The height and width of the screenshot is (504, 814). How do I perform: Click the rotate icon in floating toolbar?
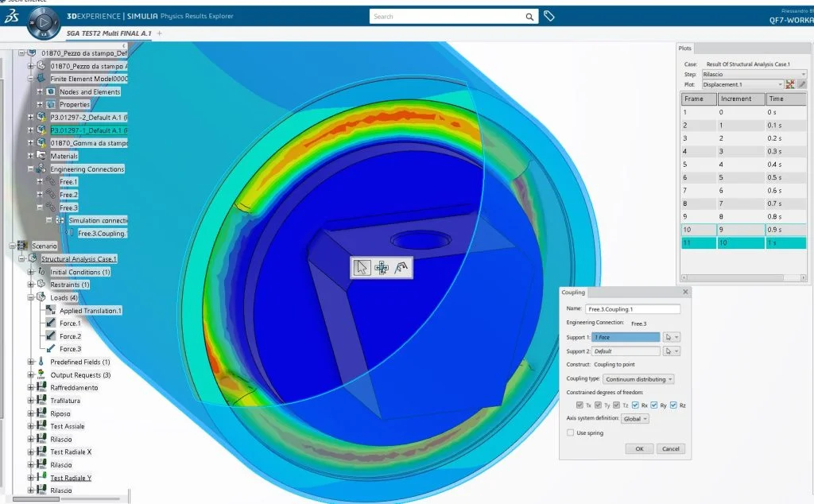point(401,268)
